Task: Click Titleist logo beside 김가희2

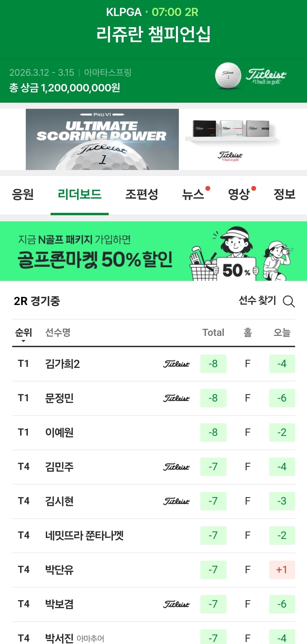Action: coord(176,364)
